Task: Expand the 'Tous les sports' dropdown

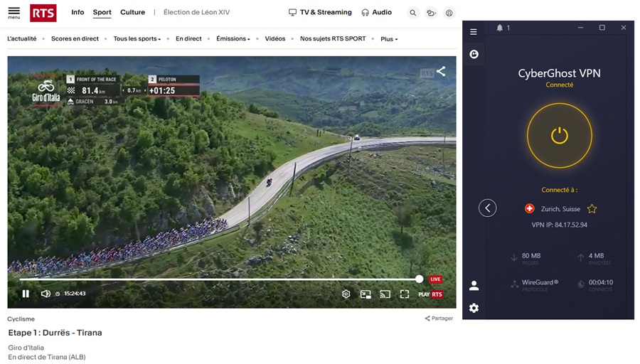Action: (137, 38)
